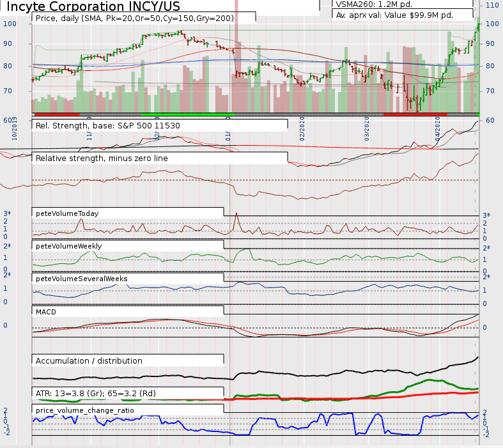
Task: Select the 'VSMA260: 1.2M pd.' label
Action: [x=374, y=4]
